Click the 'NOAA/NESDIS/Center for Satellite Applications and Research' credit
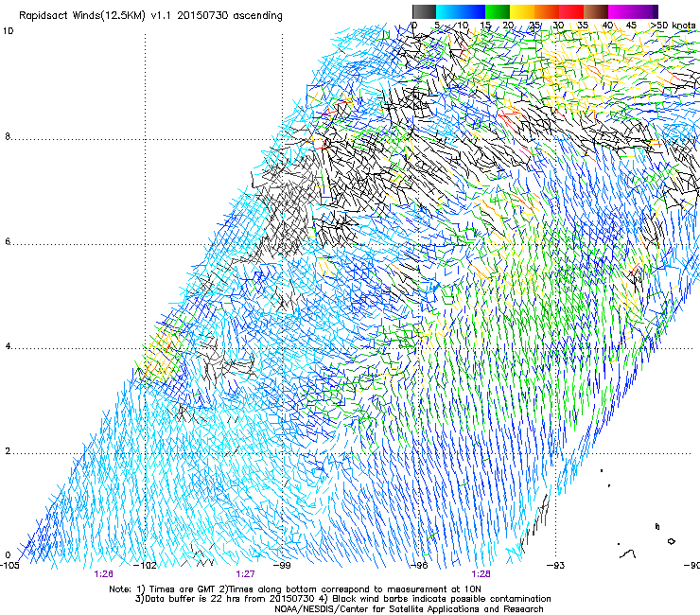 coord(409,609)
